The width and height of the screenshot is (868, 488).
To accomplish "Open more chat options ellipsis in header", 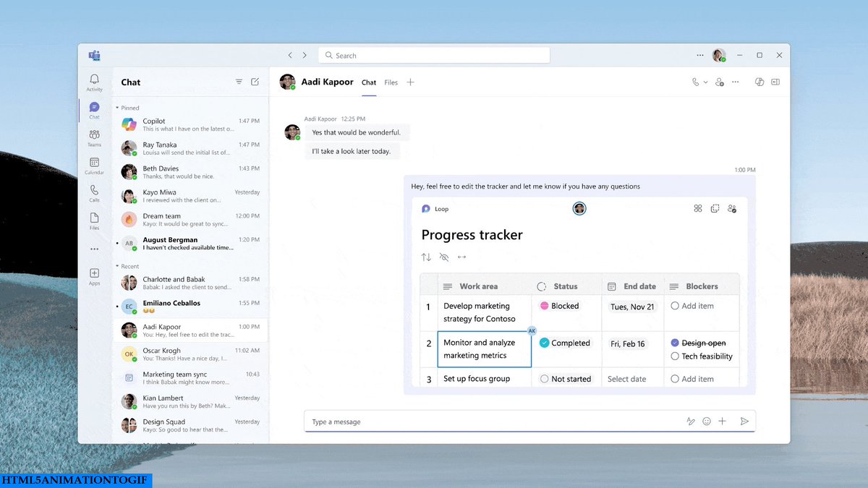I will pyautogui.click(x=735, y=82).
